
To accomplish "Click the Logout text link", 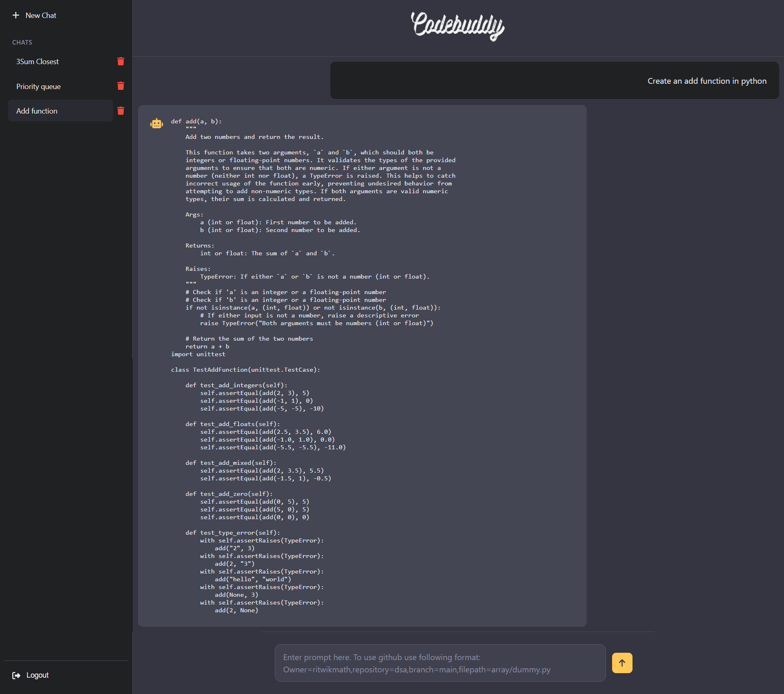I will (x=38, y=675).
